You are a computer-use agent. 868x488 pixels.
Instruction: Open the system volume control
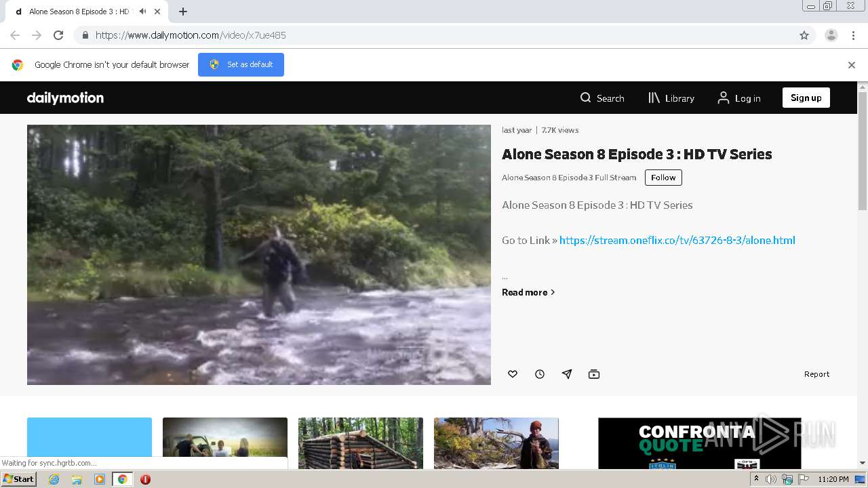point(771,479)
